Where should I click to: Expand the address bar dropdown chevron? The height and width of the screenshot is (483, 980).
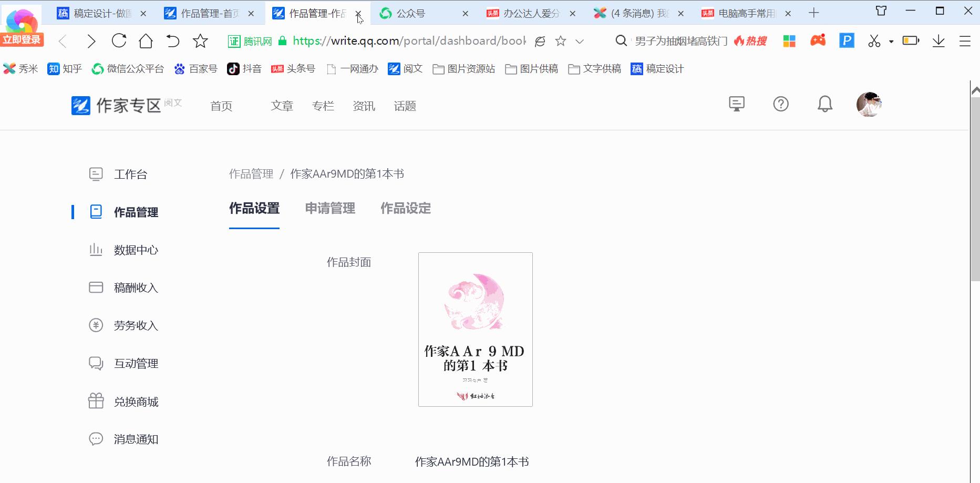point(580,41)
